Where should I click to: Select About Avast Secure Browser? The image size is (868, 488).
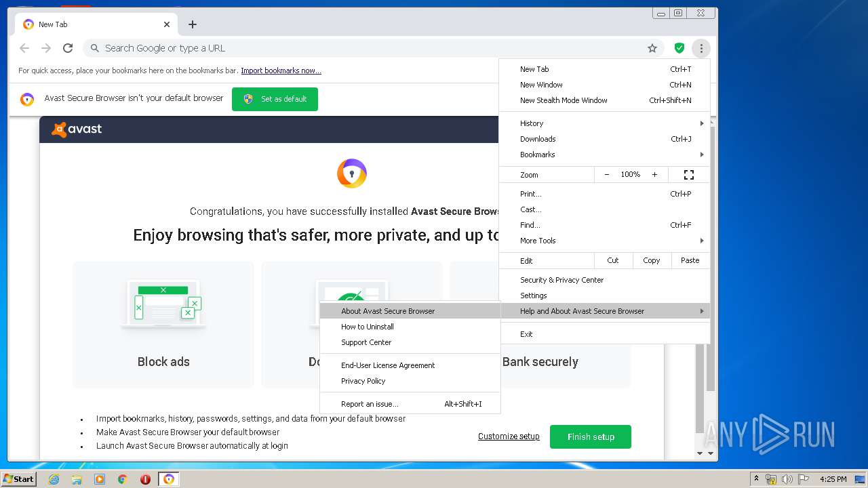[410, 311]
